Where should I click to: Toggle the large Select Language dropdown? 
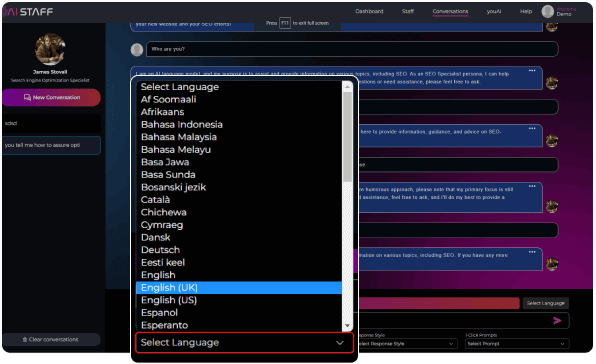pos(244,343)
